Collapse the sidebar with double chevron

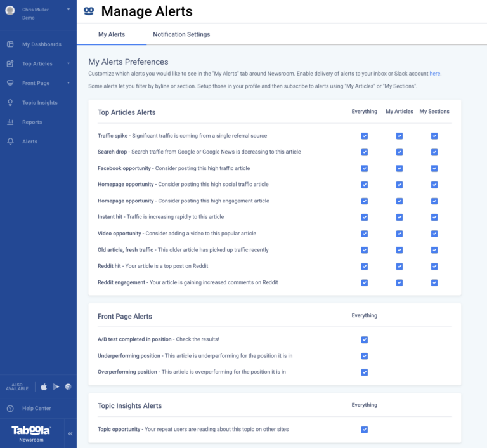(70, 433)
